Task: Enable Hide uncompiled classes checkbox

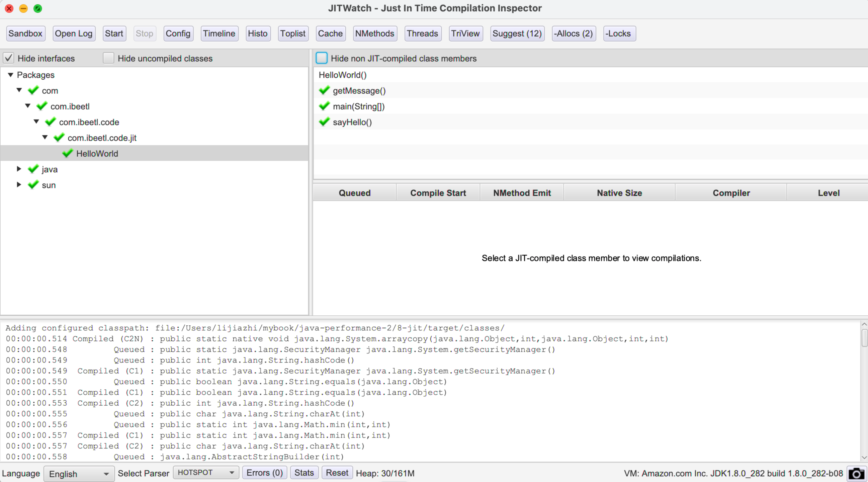Action: click(x=108, y=58)
